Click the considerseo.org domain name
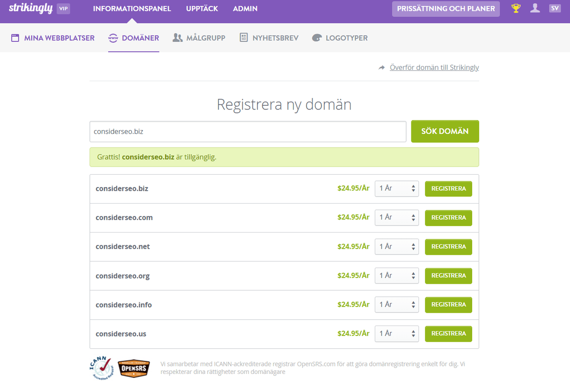The height and width of the screenshot is (392, 570). click(x=123, y=276)
